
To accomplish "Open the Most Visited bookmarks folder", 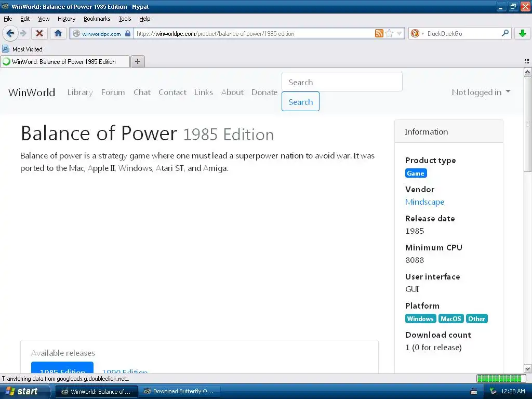I will tap(22, 49).
